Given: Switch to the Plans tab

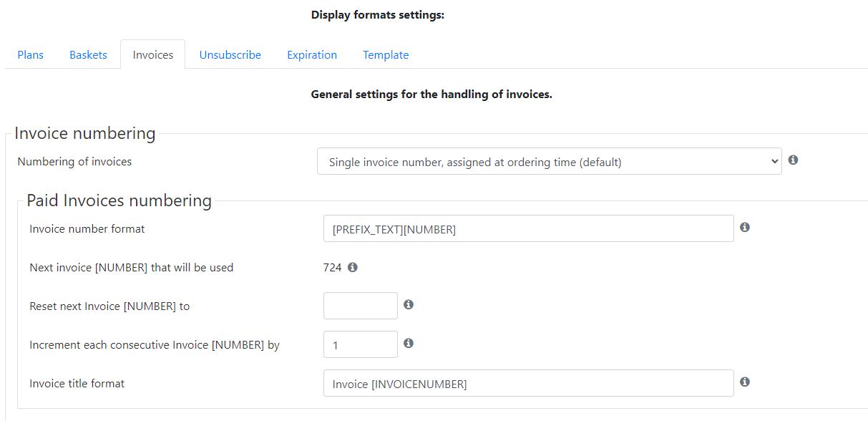Looking at the screenshot, I should [30, 54].
